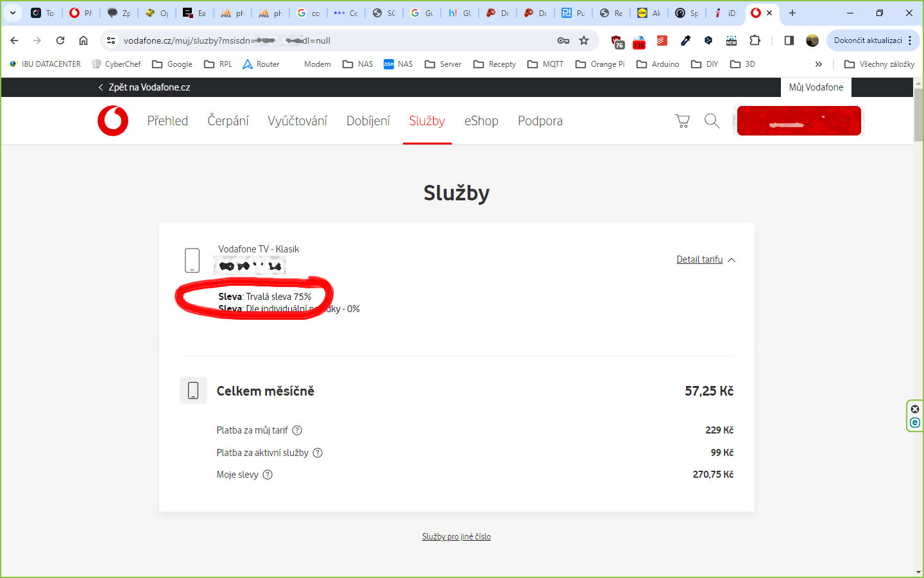
Task: Click the red account button in header
Action: pos(799,121)
